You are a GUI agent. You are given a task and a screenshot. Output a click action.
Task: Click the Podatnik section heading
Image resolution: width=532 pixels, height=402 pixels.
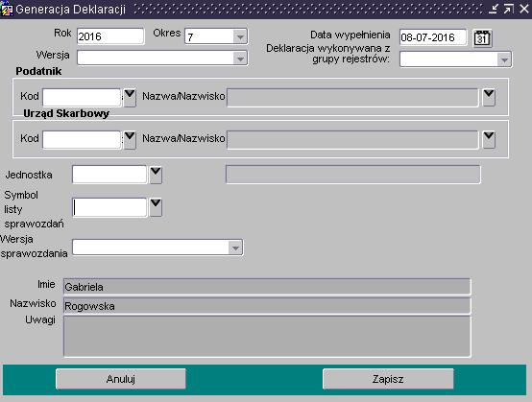tap(38, 71)
